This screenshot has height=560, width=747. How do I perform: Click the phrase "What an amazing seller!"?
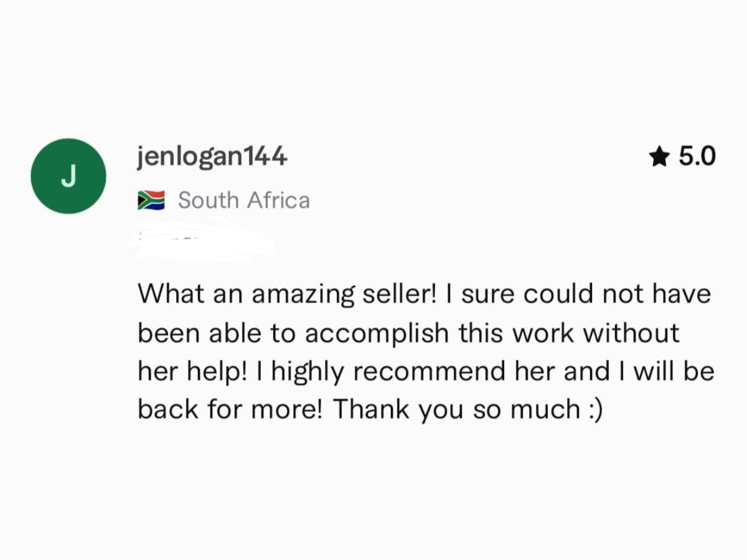pyautogui.click(x=287, y=294)
